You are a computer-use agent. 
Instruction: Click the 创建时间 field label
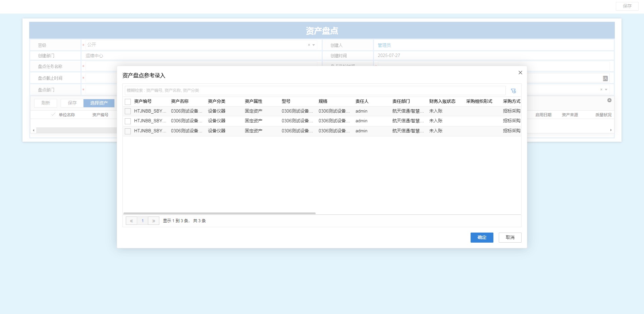338,56
